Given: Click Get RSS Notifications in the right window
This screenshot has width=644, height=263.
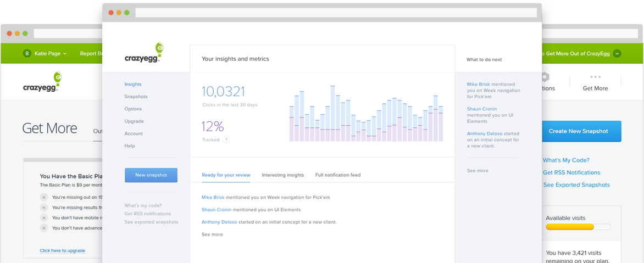Looking at the screenshot, I should 571,173.
